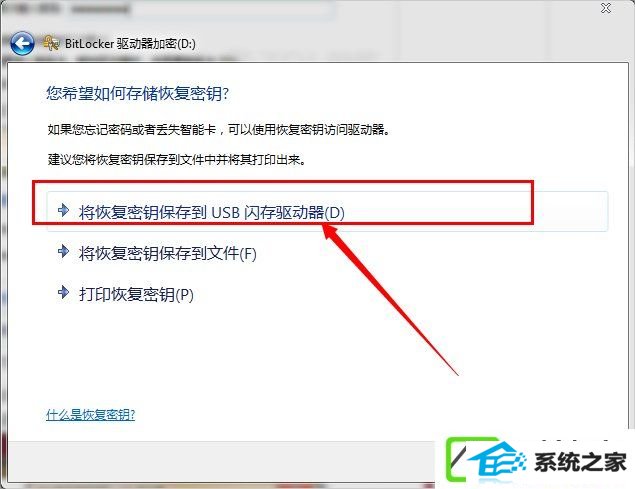Click arrow icon beside 打印恢复密钥(P) option
This screenshot has width=635, height=489.
pos(64,292)
